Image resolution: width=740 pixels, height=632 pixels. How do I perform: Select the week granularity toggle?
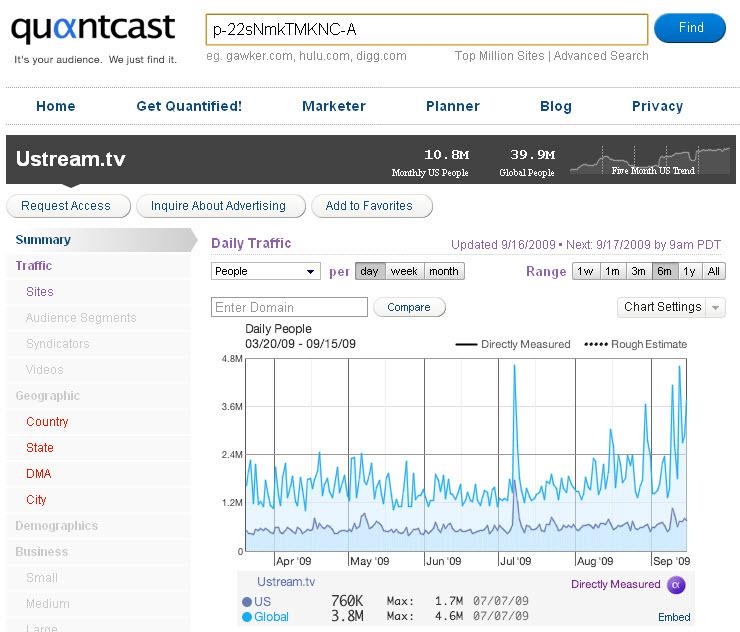(404, 271)
